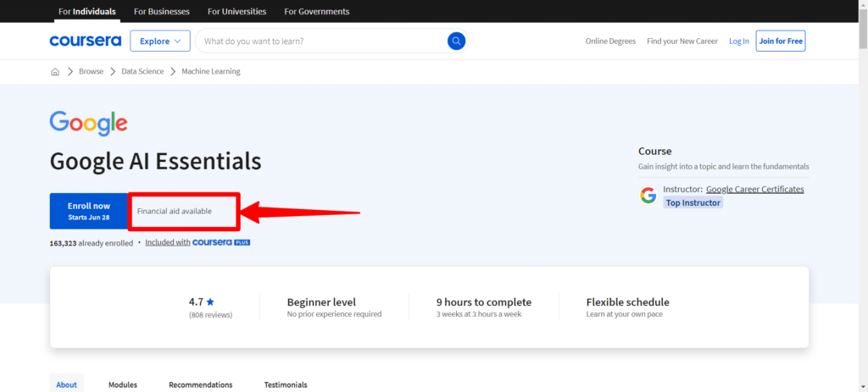This screenshot has height=392, width=868.
Task: Open the Explore dropdown
Action: 160,41
